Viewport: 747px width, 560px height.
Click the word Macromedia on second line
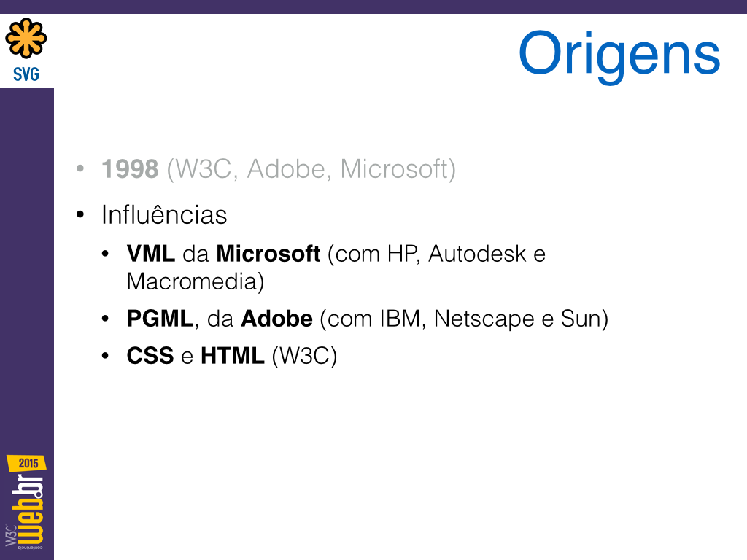click(x=196, y=281)
